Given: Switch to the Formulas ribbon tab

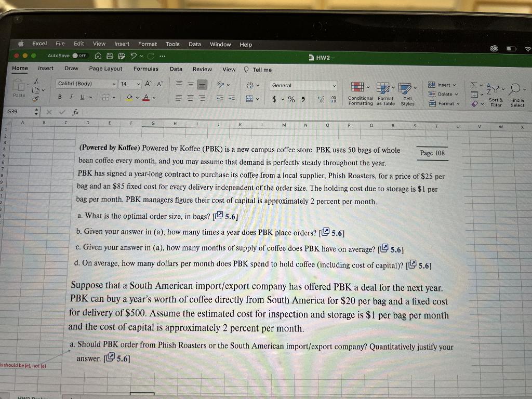Looking at the screenshot, I should click(146, 69).
